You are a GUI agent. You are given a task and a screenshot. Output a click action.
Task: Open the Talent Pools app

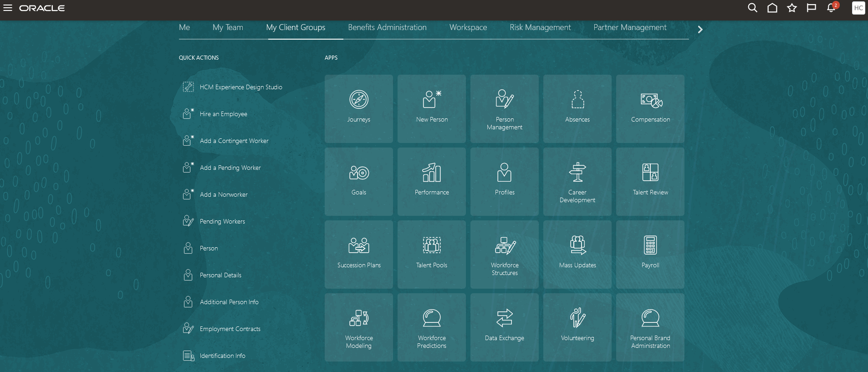[432, 255]
